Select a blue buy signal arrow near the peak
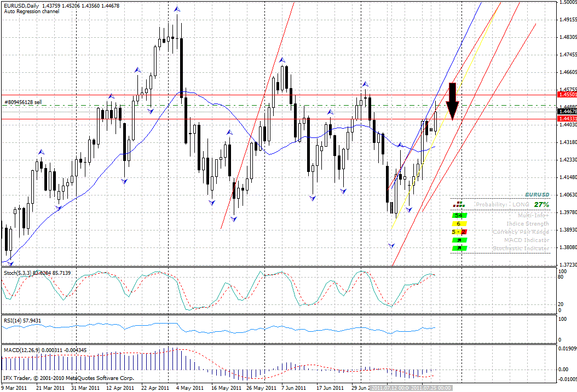The image size is (577, 392). (176, 8)
